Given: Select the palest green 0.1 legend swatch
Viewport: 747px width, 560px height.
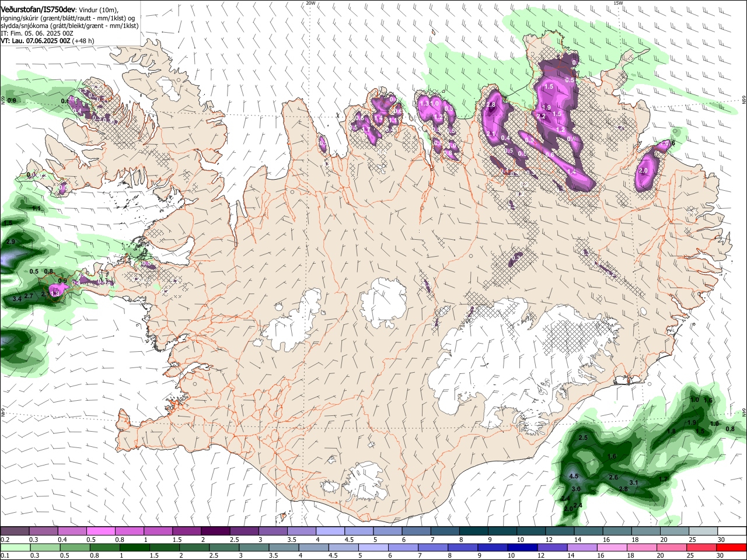Looking at the screenshot, I should click(15, 547).
